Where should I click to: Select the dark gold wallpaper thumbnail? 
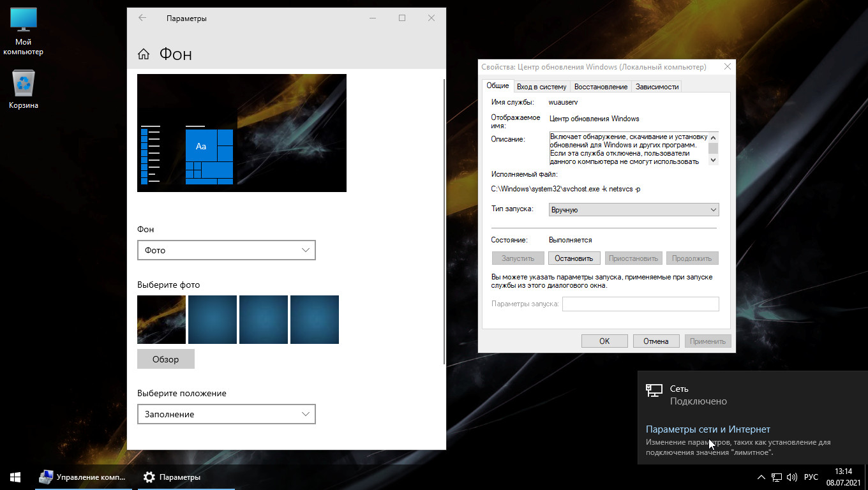pos(161,320)
